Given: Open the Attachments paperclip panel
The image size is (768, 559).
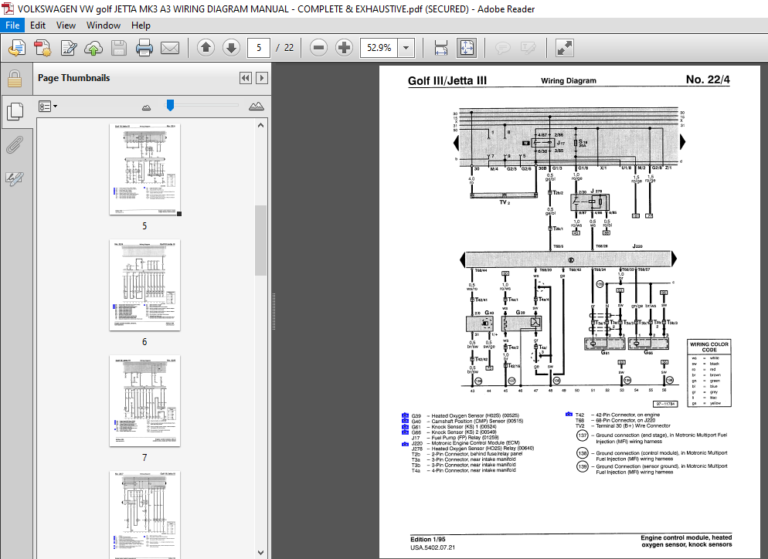Looking at the screenshot, I should pyautogui.click(x=15, y=145).
